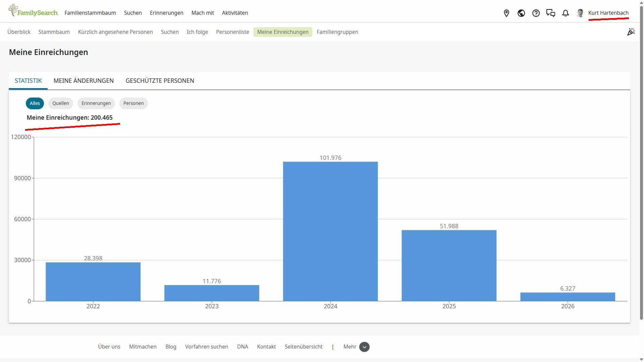644x362 pixels.
Task: Open the help question mark icon
Action: [x=536, y=13]
